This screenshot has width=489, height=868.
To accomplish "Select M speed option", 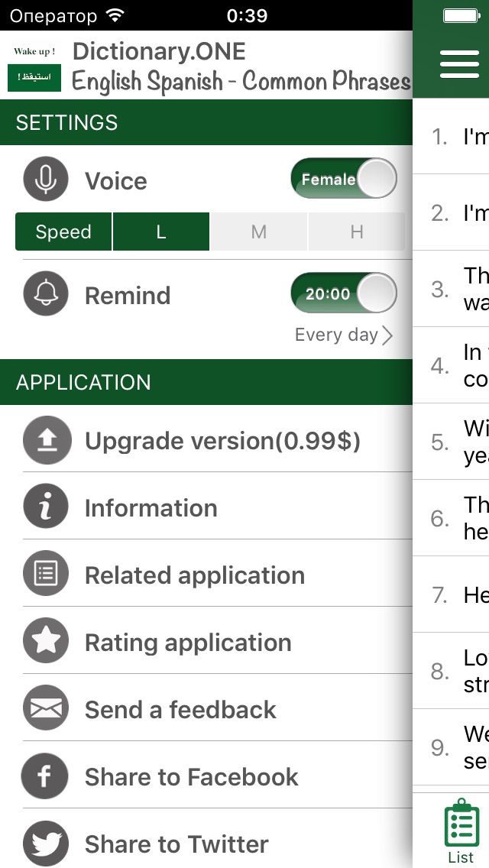I will click(x=258, y=232).
